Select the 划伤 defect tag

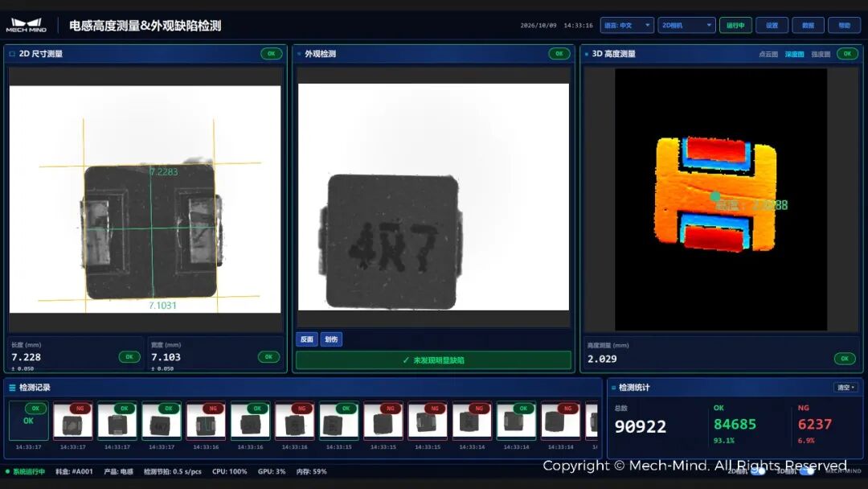[x=331, y=339]
